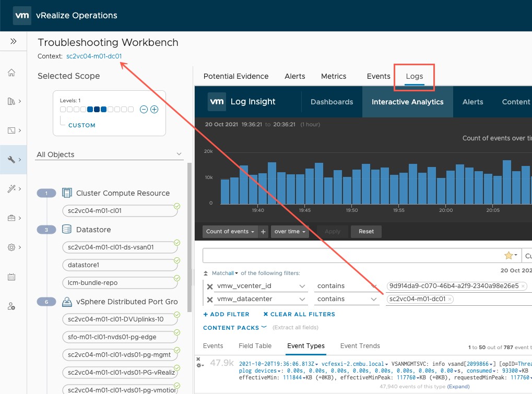Viewport: 532px width, 394px height.
Task: Click the Add Filter link
Action: pos(226,314)
